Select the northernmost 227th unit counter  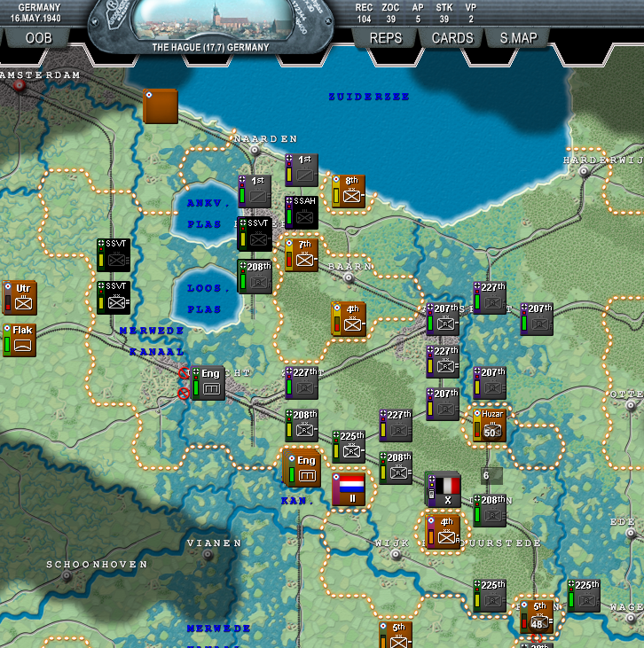coord(490,298)
